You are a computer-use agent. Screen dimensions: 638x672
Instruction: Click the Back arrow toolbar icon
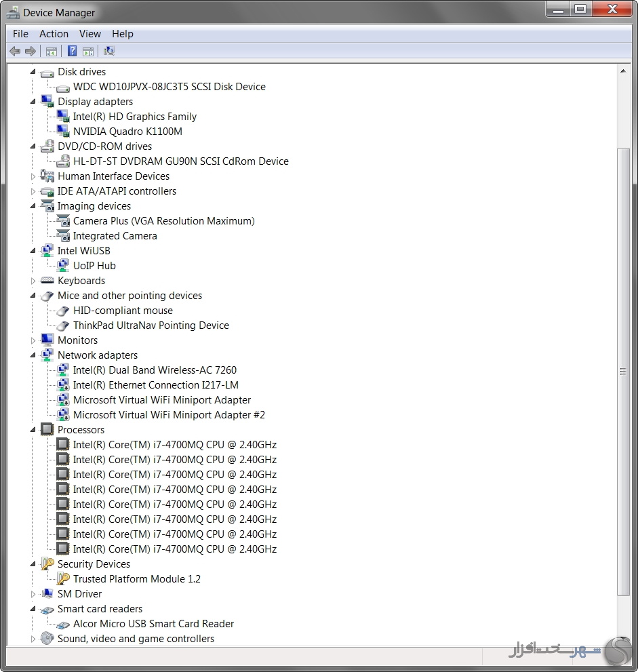[x=15, y=52]
